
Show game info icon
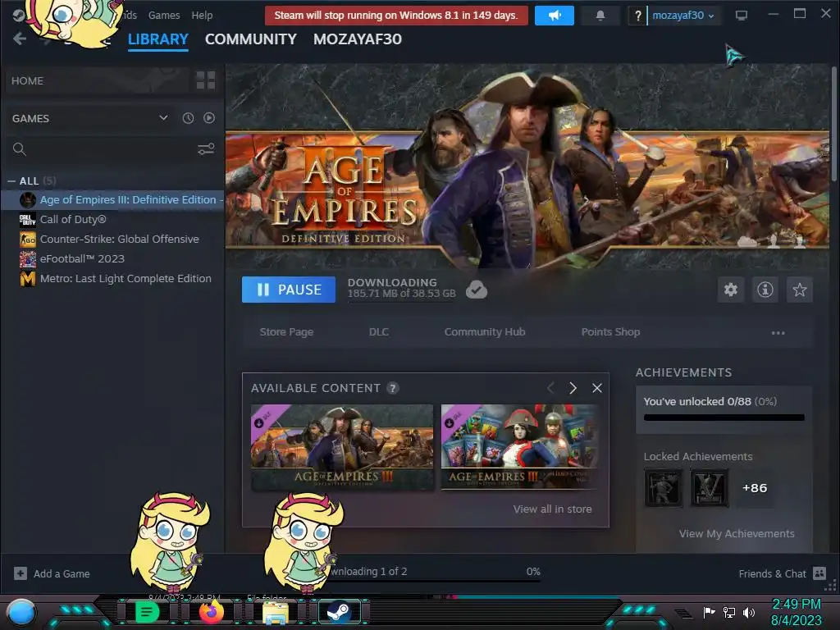click(765, 290)
